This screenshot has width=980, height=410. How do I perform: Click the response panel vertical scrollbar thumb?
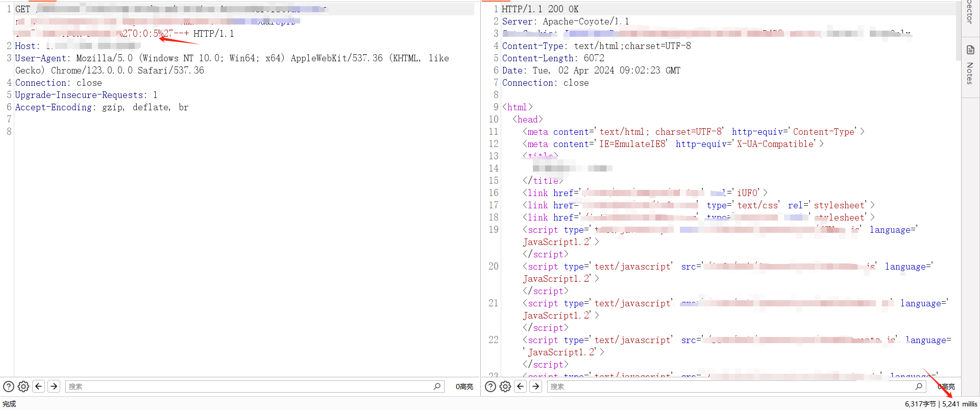tap(958, 32)
